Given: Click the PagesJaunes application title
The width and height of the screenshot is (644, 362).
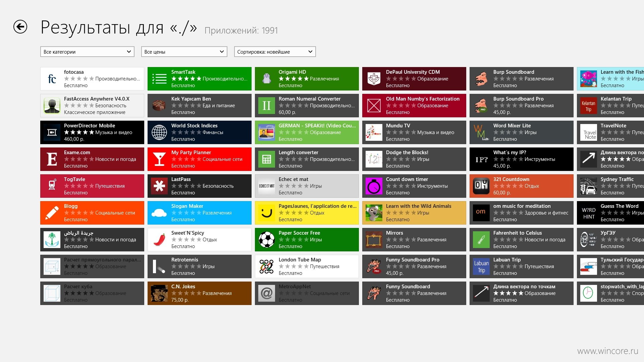Looking at the screenshot, I should tap(318, 206).
